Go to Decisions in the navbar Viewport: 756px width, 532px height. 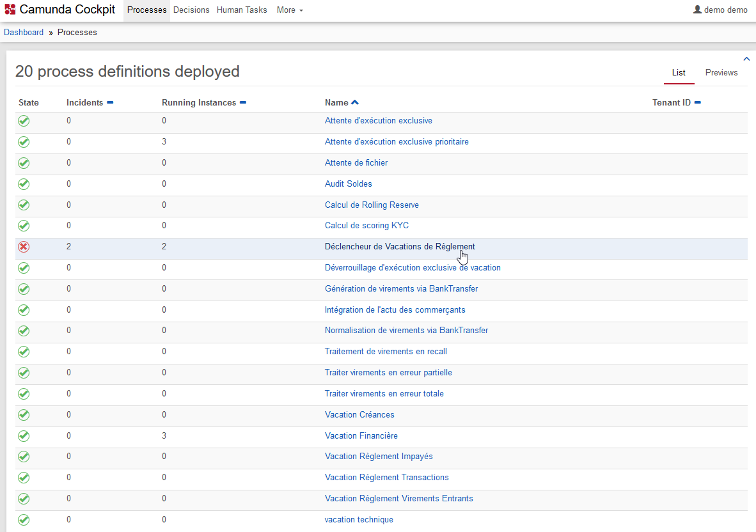191,10
